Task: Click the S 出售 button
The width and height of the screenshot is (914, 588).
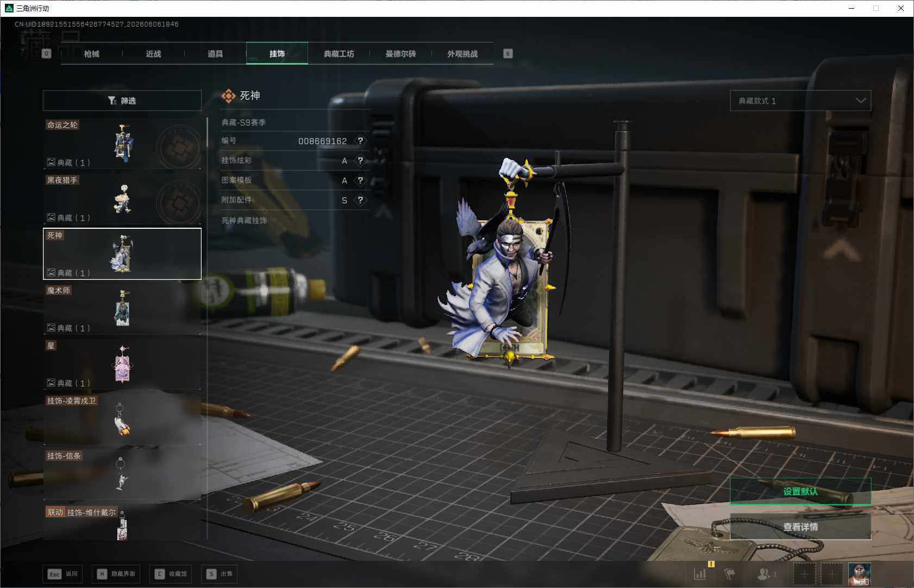Action: pos(219,574)
